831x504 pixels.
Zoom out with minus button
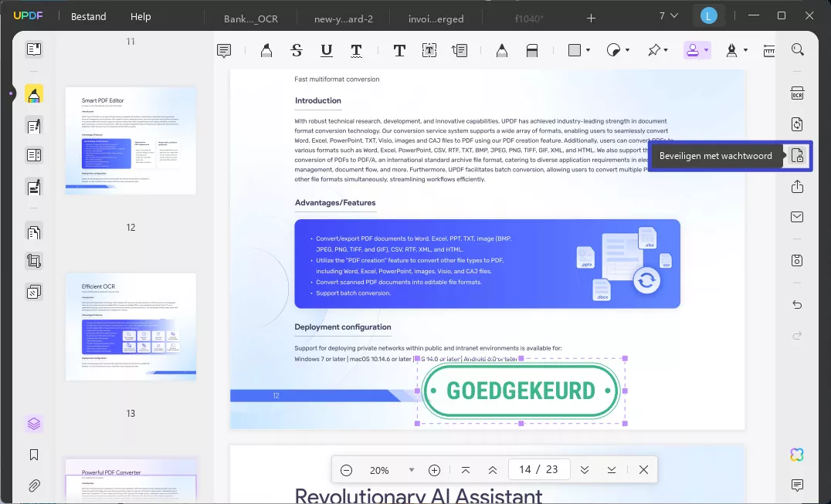tap(346, 470)
